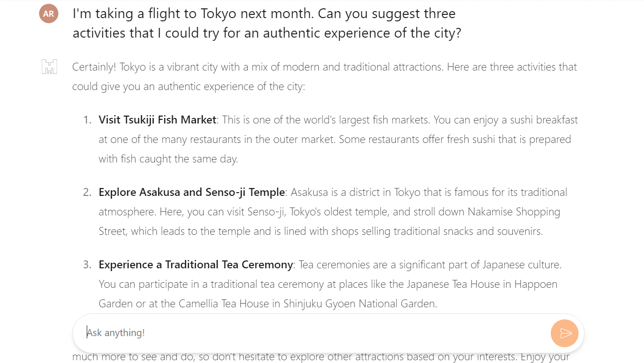Click list number 1 marker
Image resolution: width=644 pixels, height=363 pixels.
(87, 120)
